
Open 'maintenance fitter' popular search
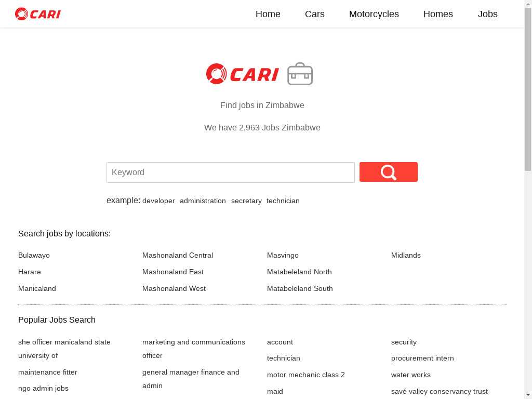tap(47, 372)
